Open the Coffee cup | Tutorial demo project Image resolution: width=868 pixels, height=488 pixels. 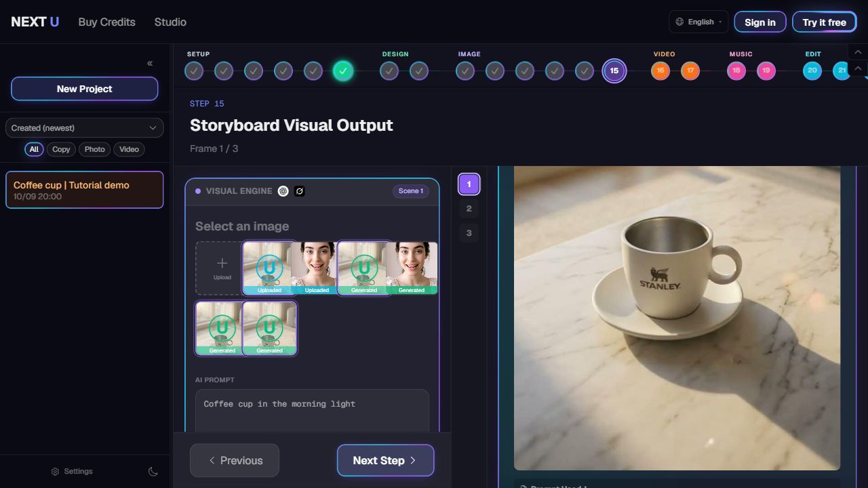[x=84, y=190]
